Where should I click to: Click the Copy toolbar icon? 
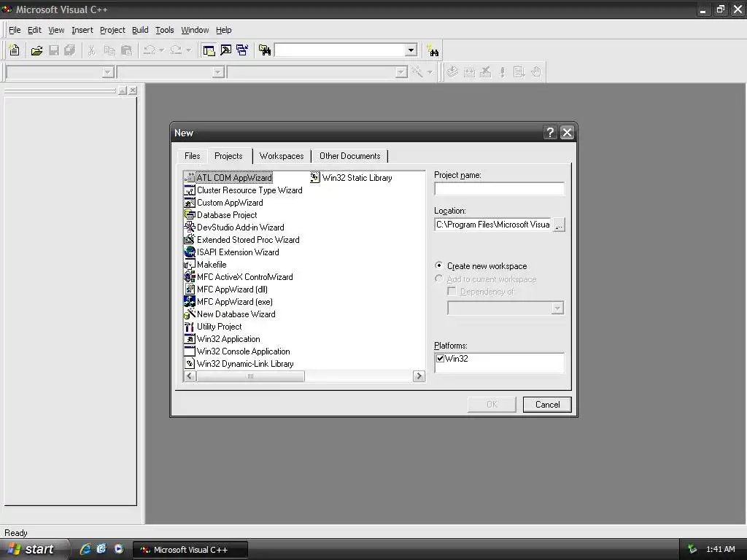coord(109,50)
